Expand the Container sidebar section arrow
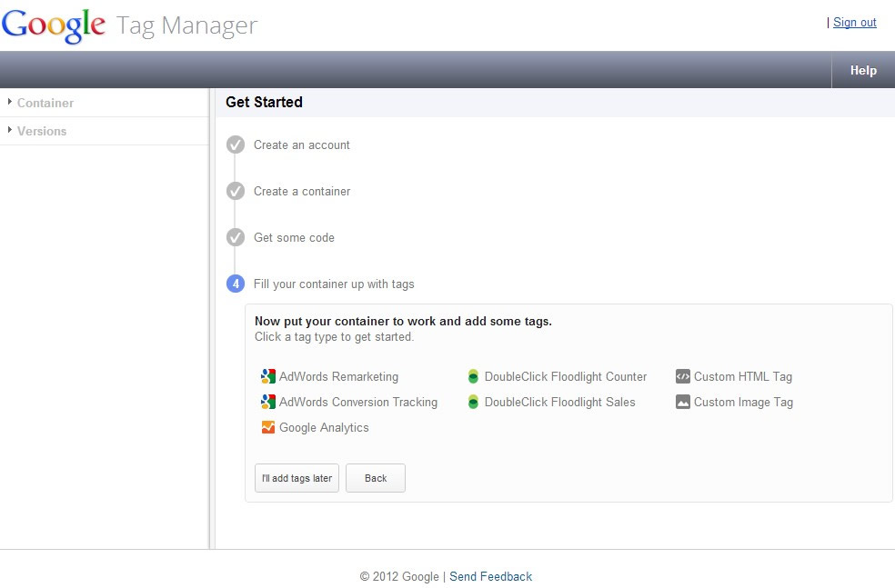This screenshot has height=588, width=895. coord(10,102)
